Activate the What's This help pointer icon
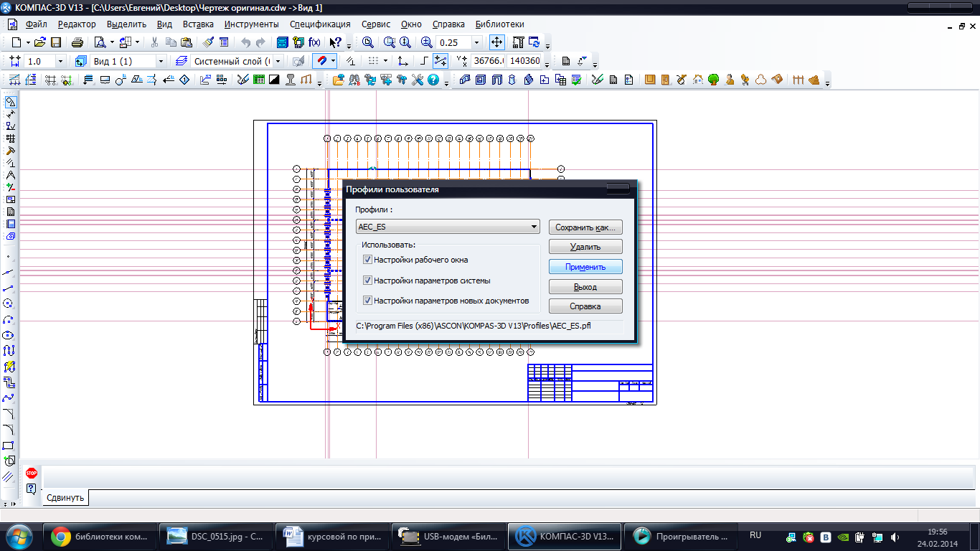Screen dimensions: 980x551 (x=335, y=42)
